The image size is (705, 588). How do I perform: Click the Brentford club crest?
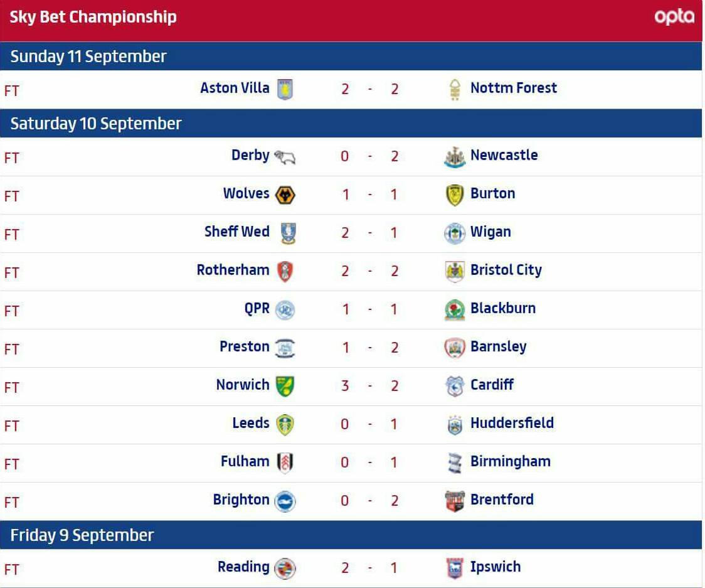click(x=454, y=501)
